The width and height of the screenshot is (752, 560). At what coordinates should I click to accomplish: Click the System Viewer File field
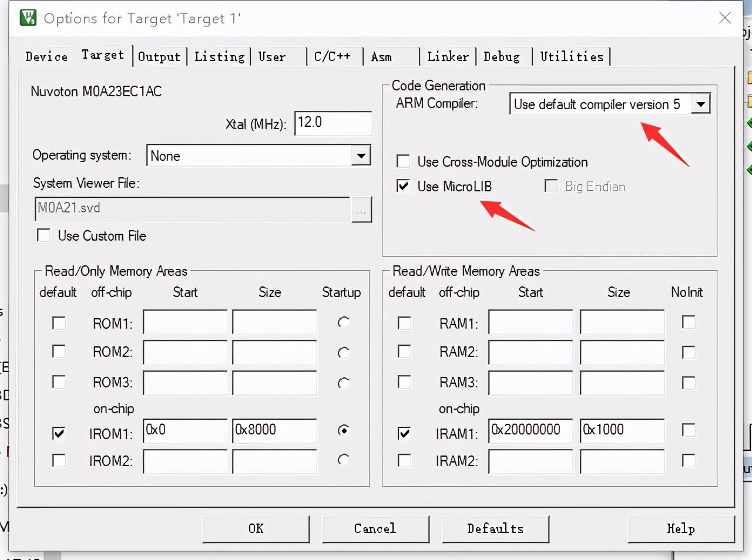tap(193, 209)
